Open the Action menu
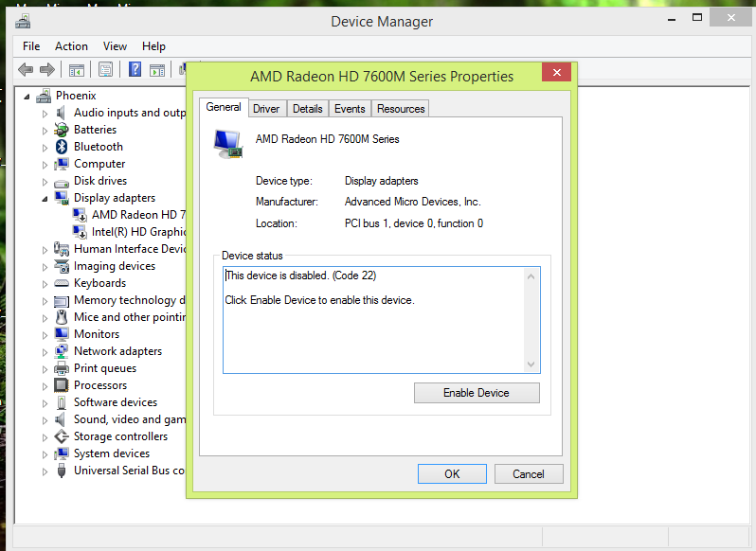Viewport: 756px width, 551px height. click(71, 46)
